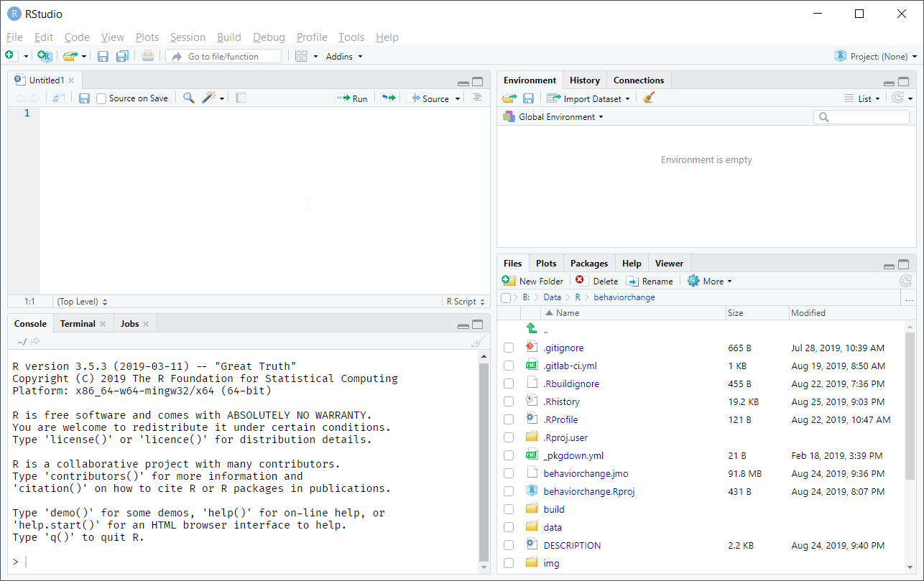
Task: Click the New File icon in main toolbar
Action: click(x=9, y=56)
